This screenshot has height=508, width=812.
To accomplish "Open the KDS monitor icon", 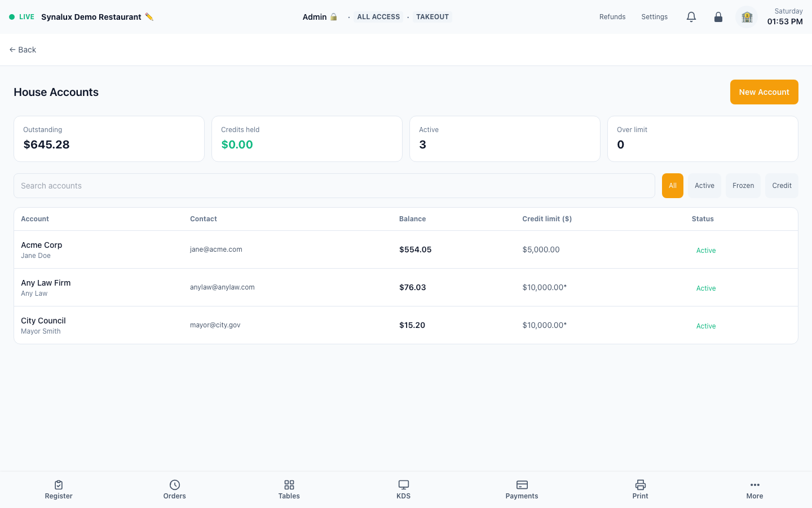I will [x=404, y=485].
